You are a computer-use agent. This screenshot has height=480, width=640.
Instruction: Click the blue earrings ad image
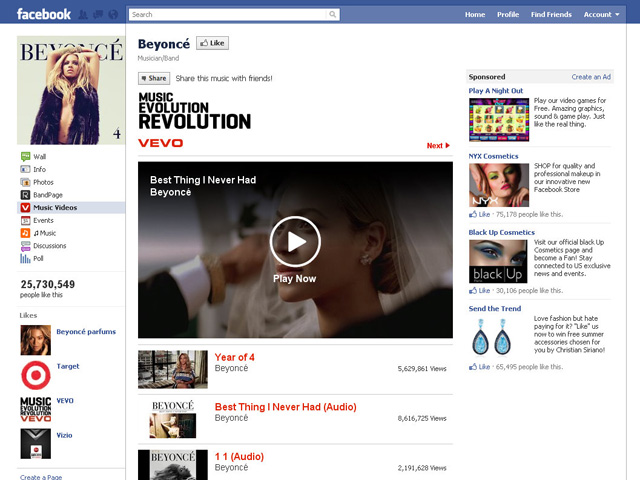point(492,337)
